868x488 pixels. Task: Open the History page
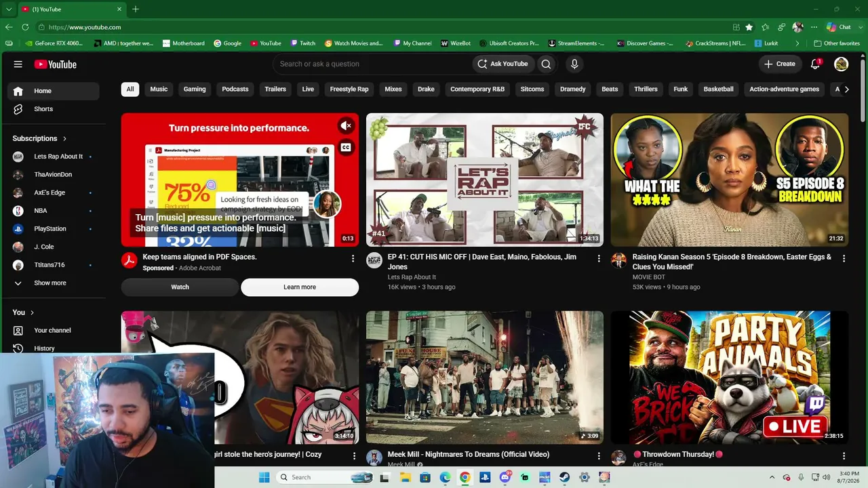point(53,348)
